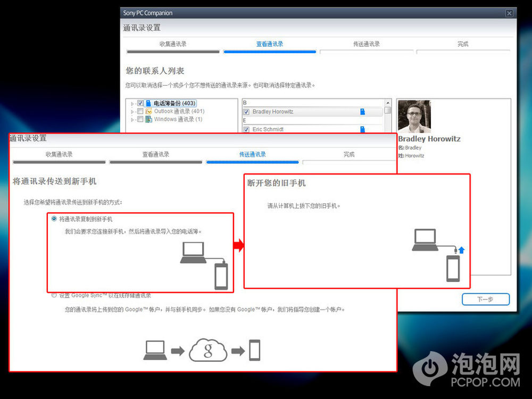Click the Bradley Horowitz contact photo
This screenshot has height=399, width=532.
point(414,116)
